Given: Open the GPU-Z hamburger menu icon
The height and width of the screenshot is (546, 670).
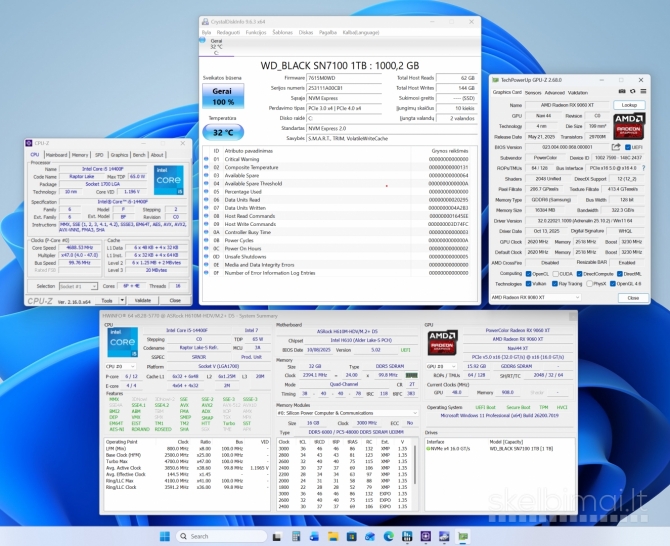Looking at the screenshot, I should pyautogui.click(x=643, y=91).
